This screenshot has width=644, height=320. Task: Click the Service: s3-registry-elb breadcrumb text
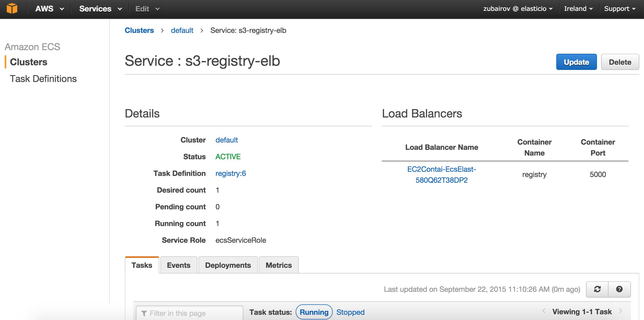point(248,31)
